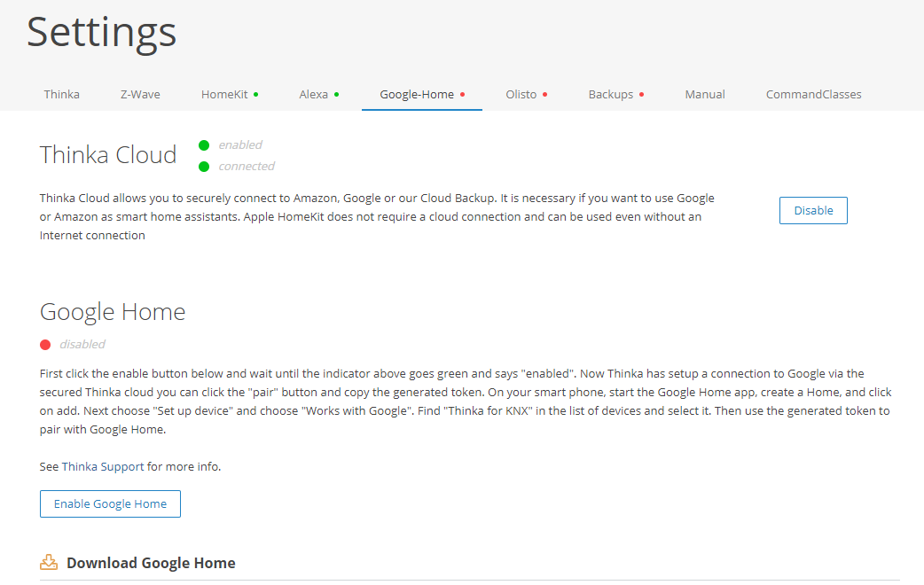Image resolution: width=924 pixels, height=585 pixels.
Task: Open the HomeKit tab
Action: [x=224, y=94]
